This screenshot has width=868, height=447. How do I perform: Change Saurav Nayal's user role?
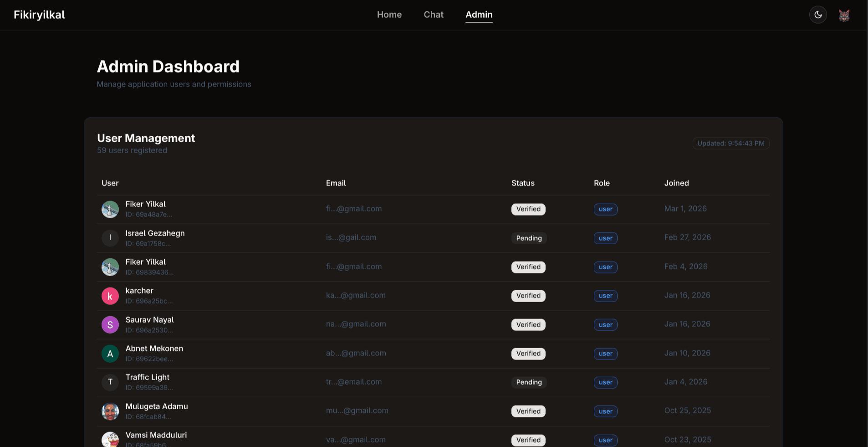tap(605, 324)
